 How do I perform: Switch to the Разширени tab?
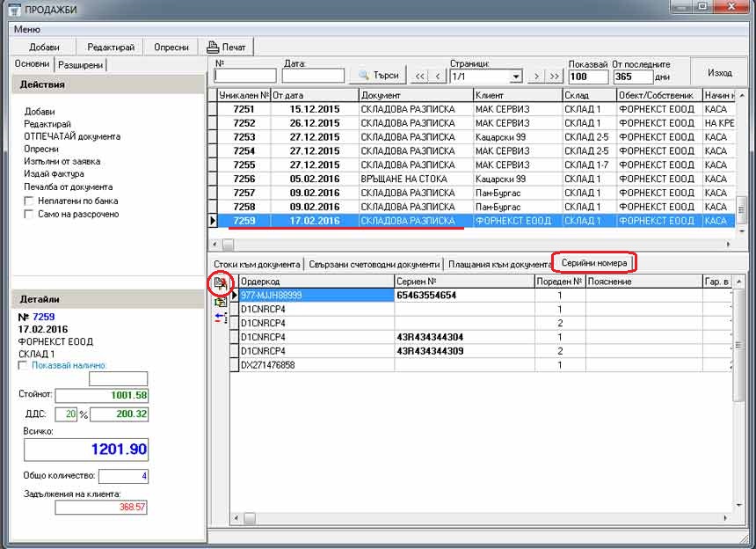[x=81, y=64]
